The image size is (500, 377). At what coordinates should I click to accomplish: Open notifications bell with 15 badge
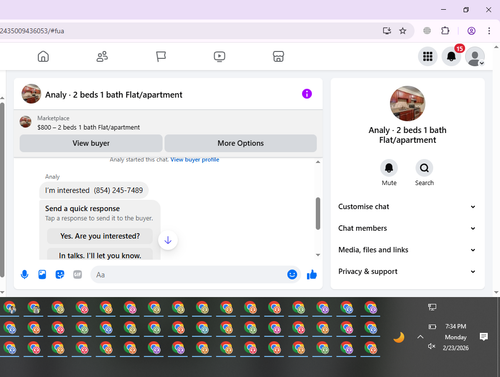(451, 56)
